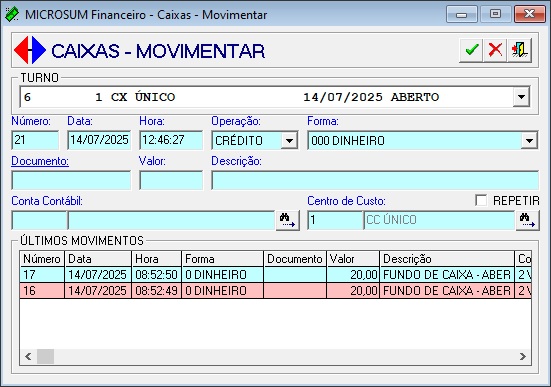This screenshot has height=387, width=551.
Task: Cancel entry with red X icon
Action: click(495, 50)
